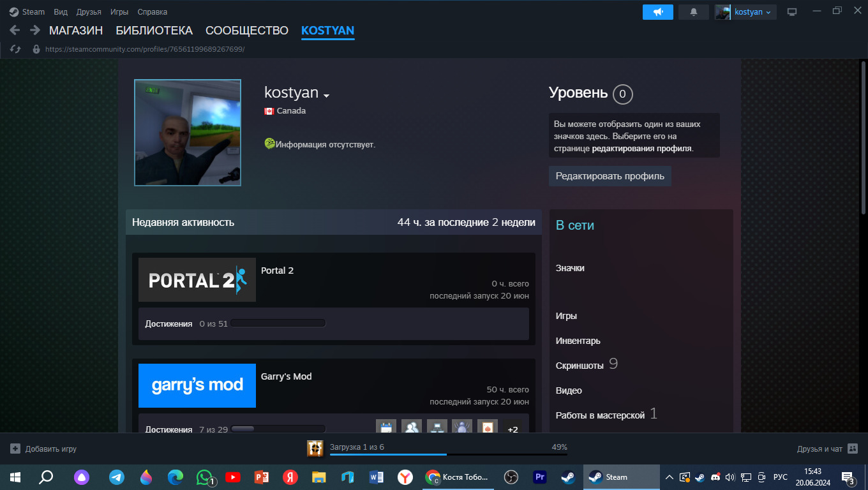
Task: Open the Portal 2 game title link
Action: coord(278,271)
